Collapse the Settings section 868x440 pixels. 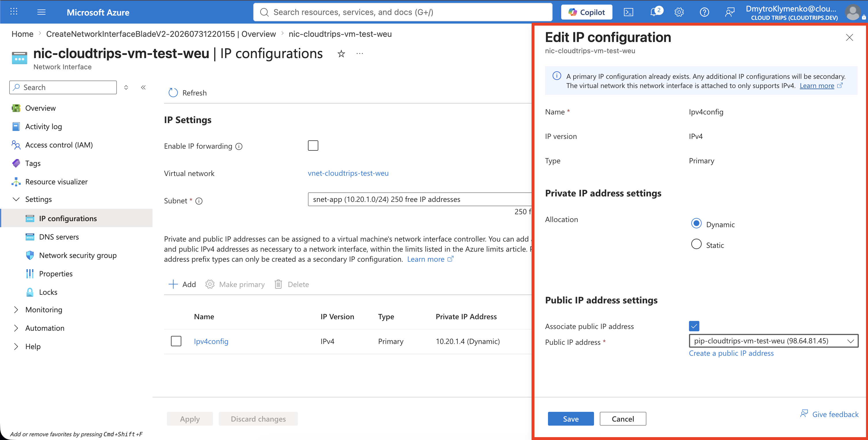pos(16,199)
